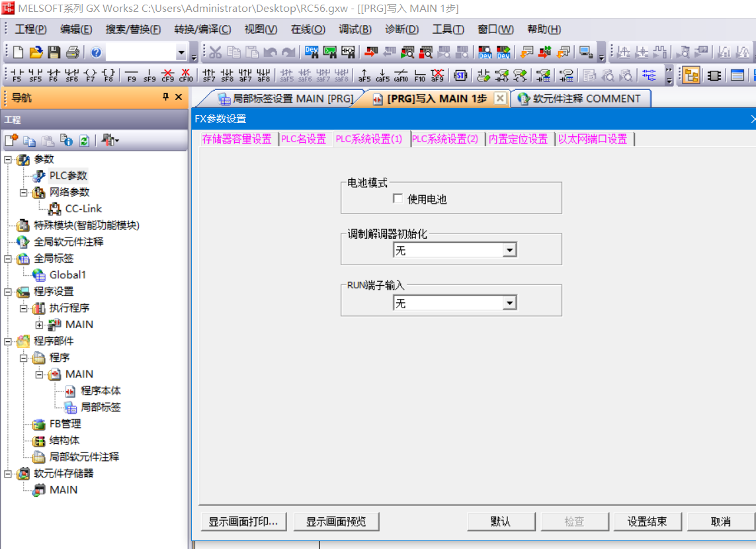The width and height of the screenshot is (756, 549).
Task: Switch to the PLC系统设置(2) tab
Action: tap(445, 139)
